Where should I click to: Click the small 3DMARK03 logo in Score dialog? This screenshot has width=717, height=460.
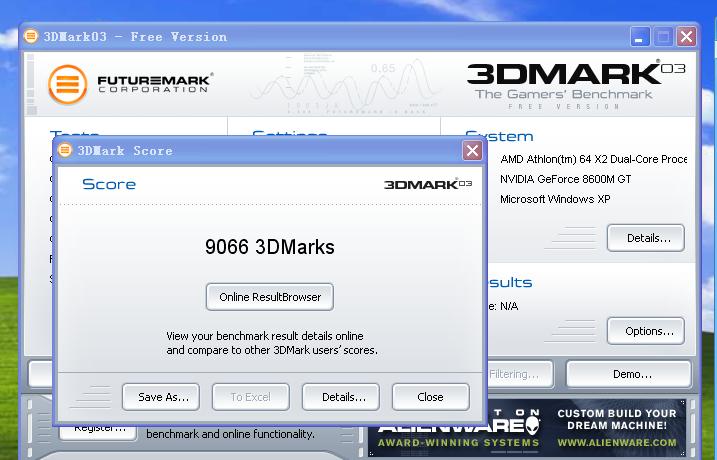pyautogui.click(x=428, y=184)
